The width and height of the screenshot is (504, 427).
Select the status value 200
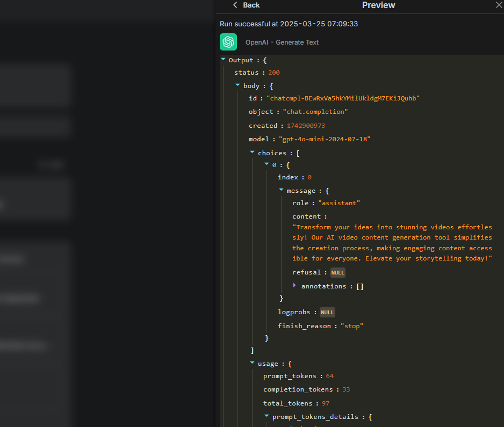(274, 73)
